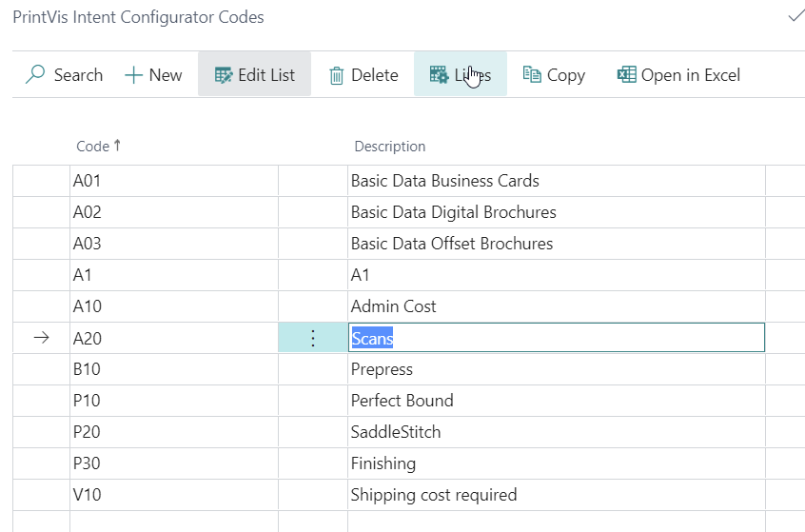Click description A1 in Description column
805x532 pixels.
tap(360, 275)
